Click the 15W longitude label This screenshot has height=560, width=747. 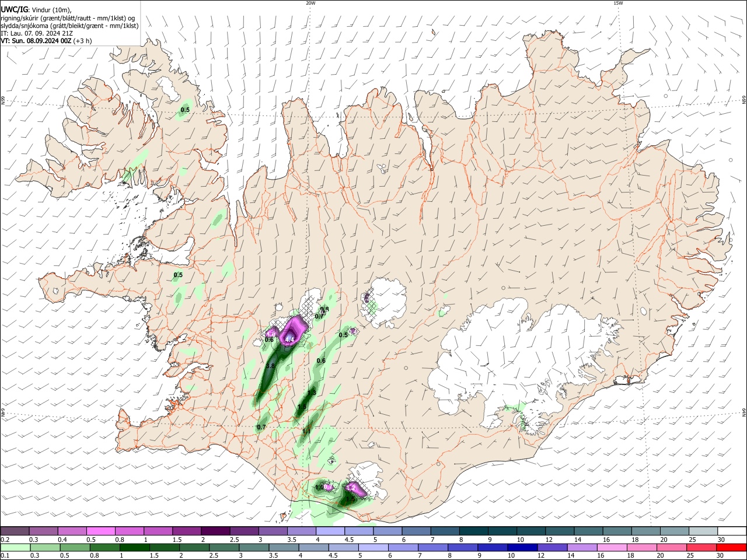point(618,3)
